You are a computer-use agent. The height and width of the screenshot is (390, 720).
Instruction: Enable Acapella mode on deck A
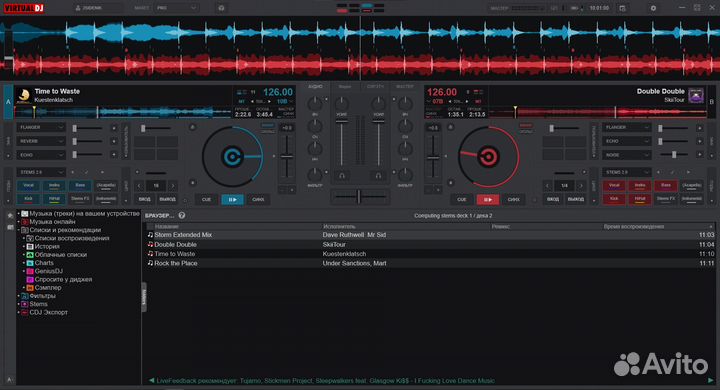pyautogui.click(x=106, y=186)
